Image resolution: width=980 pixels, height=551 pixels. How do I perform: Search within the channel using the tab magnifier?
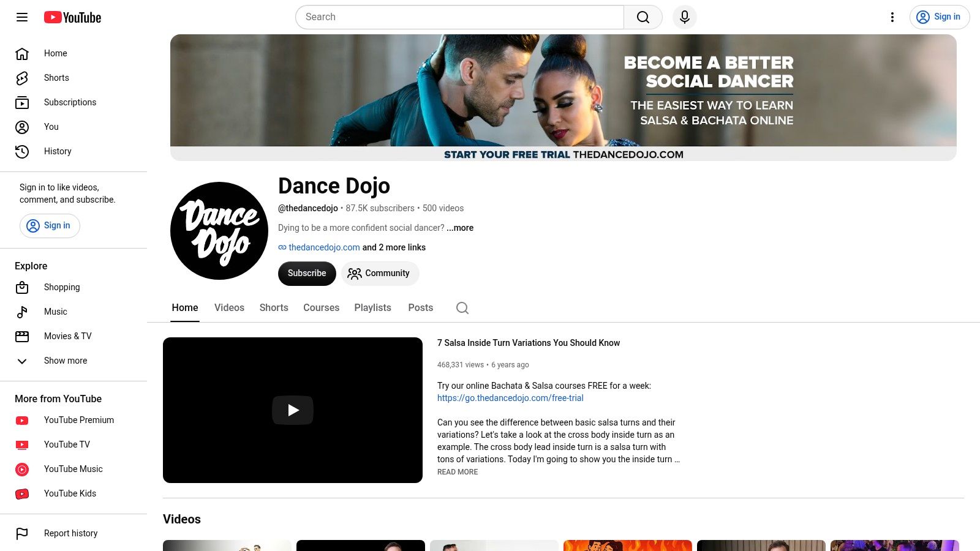pyautogui.click(x=462, y=308)
